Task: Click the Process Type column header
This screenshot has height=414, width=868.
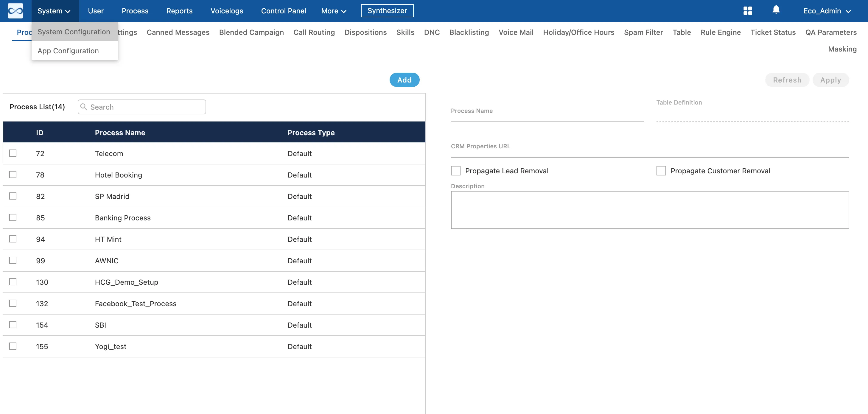Action: pos(311,132)
